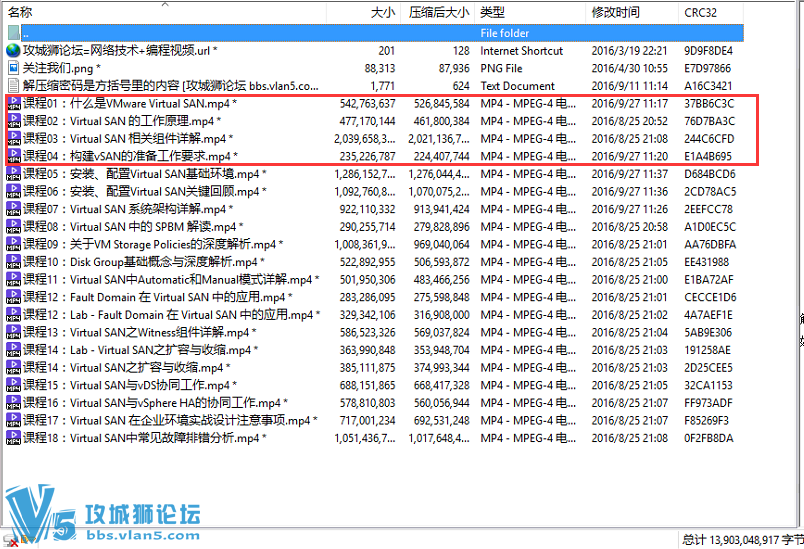Screen dimensions: 804x549
Task: Select 课程09：关于VM Storage Policies的深度解析.mp4
Action: [x=153, y=244]
